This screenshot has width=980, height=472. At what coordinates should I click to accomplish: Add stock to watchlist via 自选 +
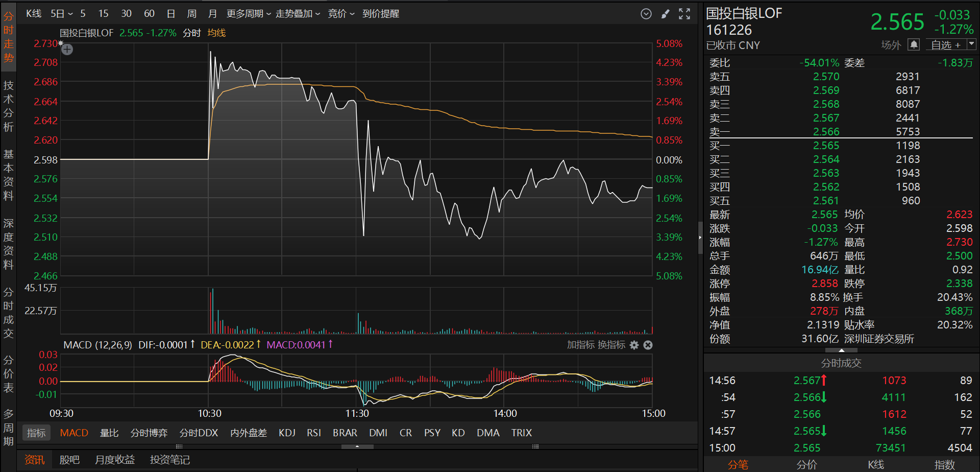pyautogui.click(x=945, y=45)
